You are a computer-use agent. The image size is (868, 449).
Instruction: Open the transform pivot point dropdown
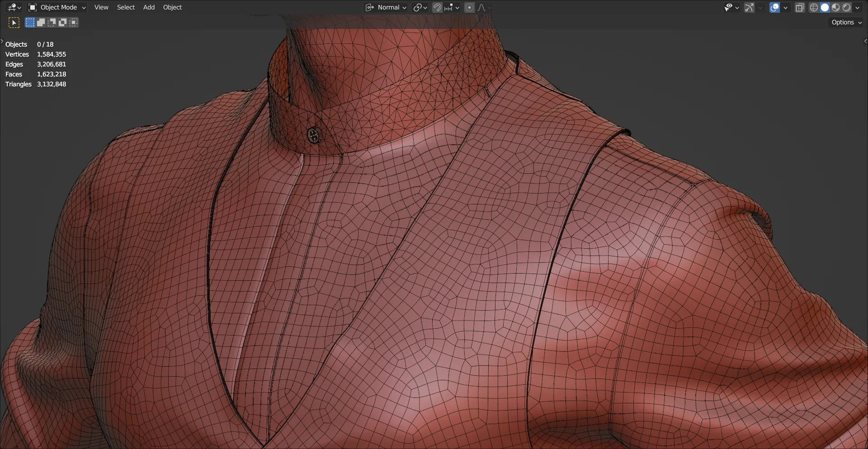coord(420,7)
